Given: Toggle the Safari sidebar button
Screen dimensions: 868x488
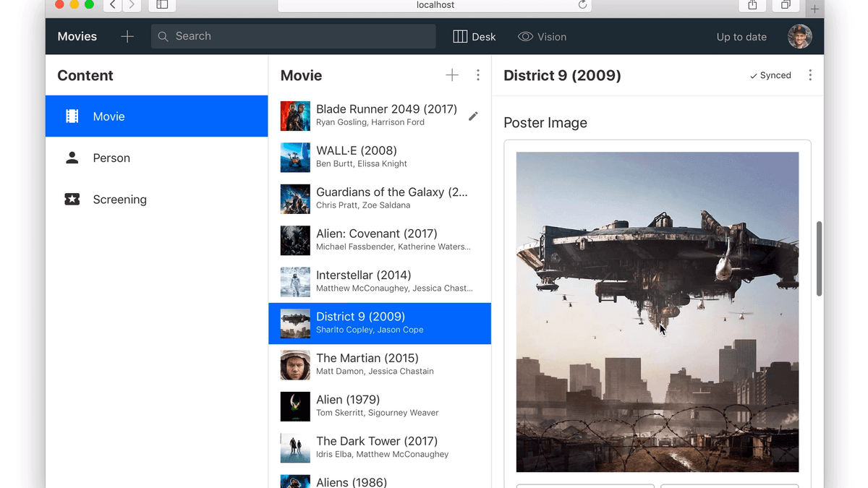Looking at the screenshot, I should click(x=162, y=5).
